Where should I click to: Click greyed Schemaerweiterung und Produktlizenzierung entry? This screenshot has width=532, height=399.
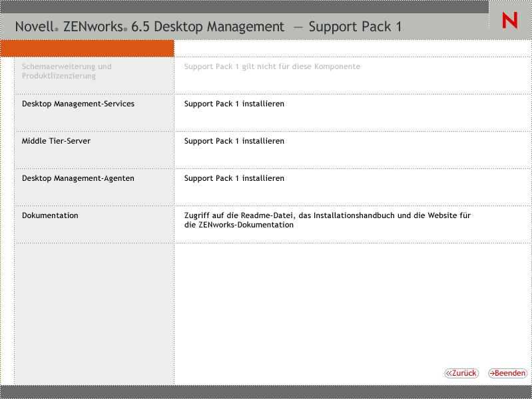[x=67, y=71]
